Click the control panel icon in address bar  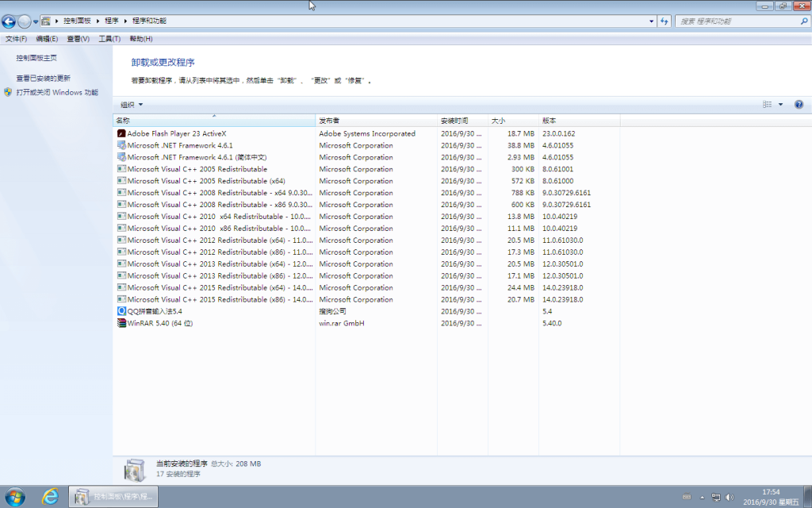pyautogui.click(x=46, y=21)
